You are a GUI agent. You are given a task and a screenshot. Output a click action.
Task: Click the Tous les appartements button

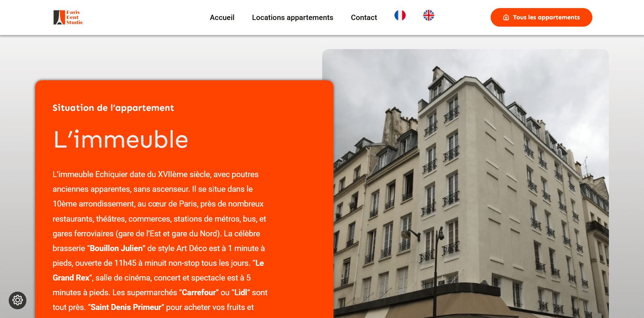click(541, 17)
